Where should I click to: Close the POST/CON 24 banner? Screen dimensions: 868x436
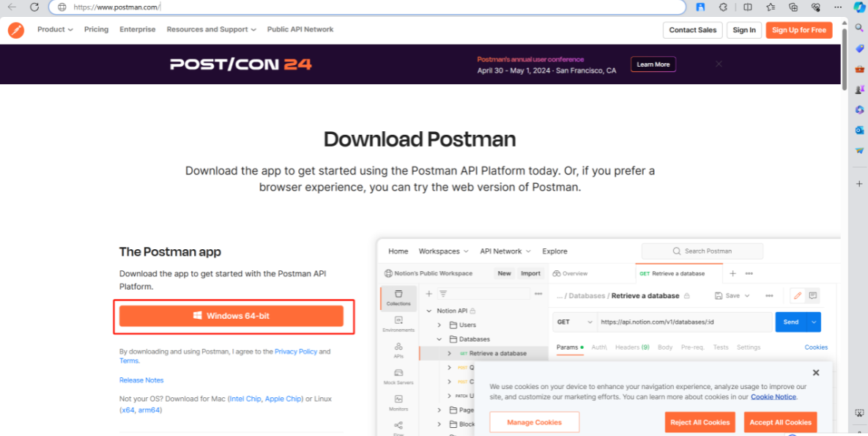click(719, 64)
